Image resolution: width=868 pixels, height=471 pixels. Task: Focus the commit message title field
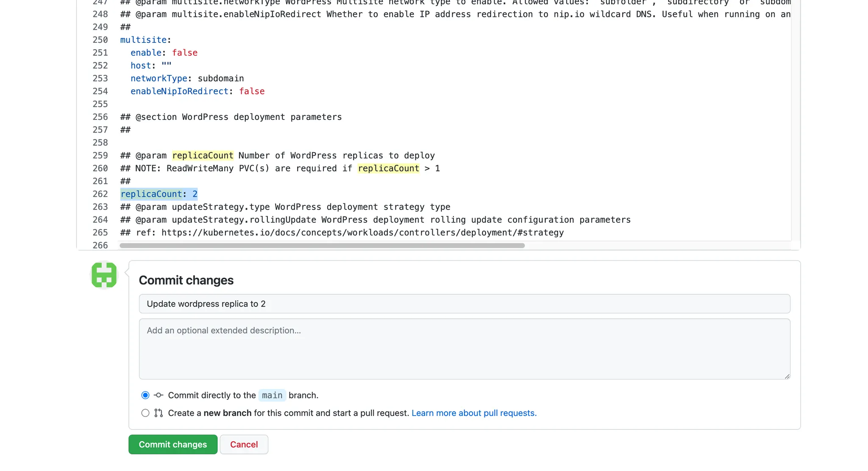pyautogui.click(x=464, y=304)
